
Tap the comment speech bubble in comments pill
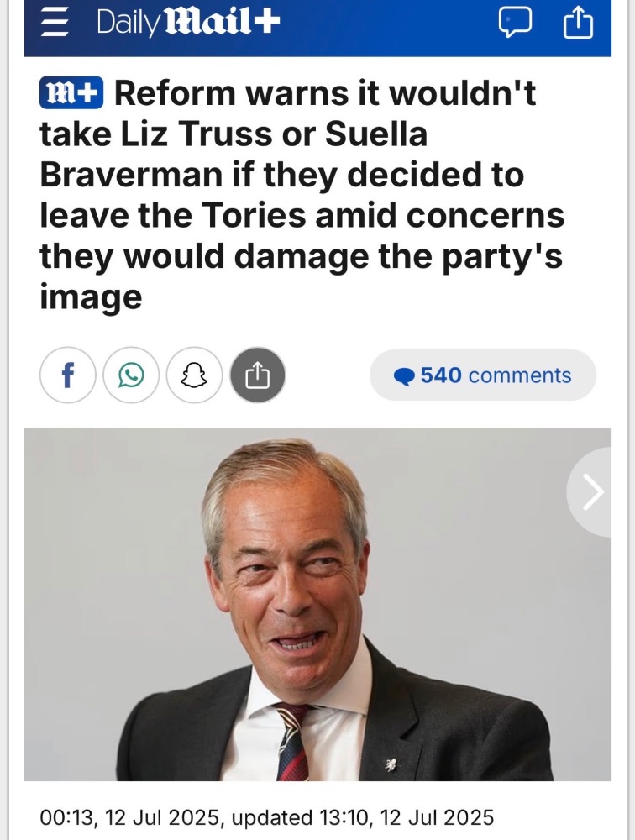coord(405,376)
